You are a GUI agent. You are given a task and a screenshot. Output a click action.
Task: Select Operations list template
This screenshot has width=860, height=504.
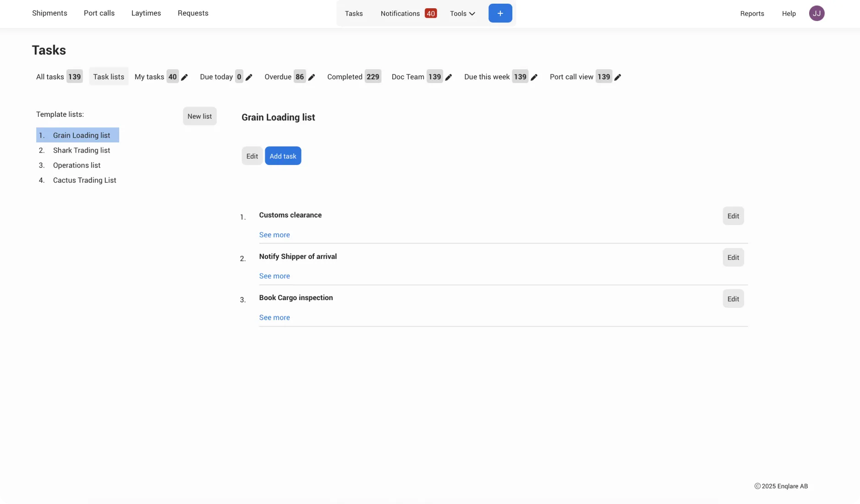[77, 165]
